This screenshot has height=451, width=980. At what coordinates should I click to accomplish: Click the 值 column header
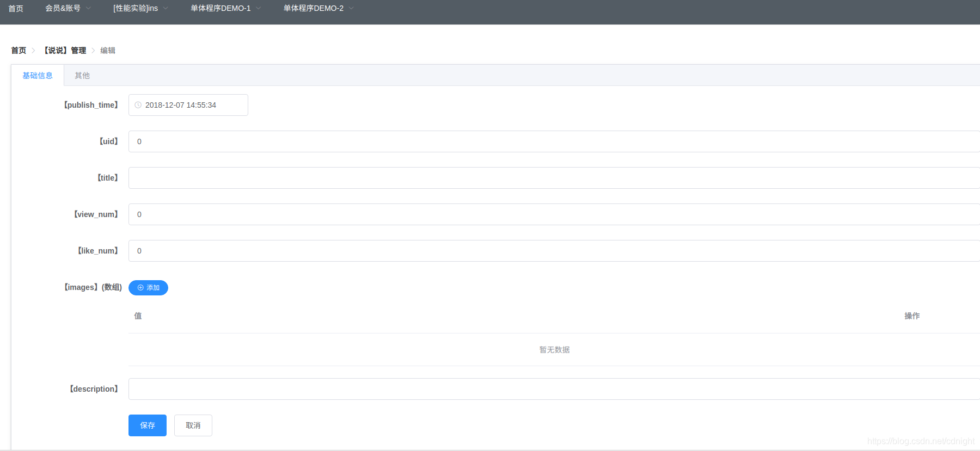click(x=138, y=316)
